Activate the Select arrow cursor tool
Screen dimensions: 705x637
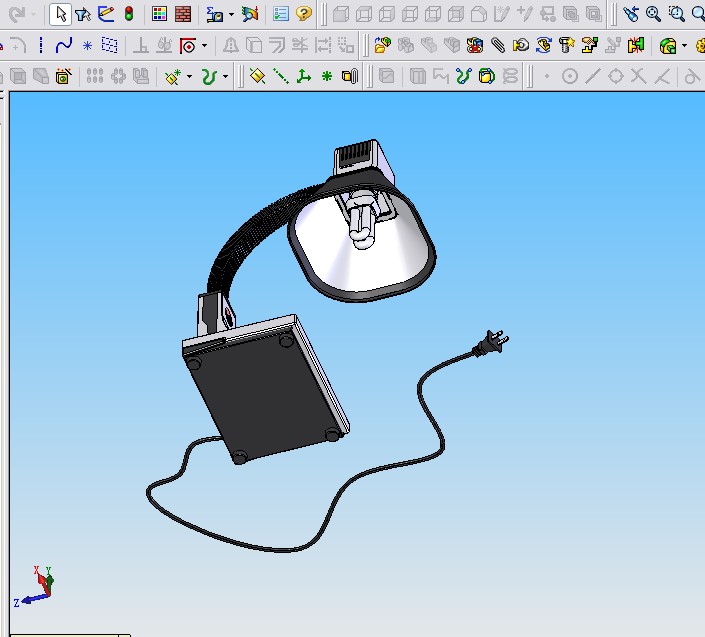(60, 14)
